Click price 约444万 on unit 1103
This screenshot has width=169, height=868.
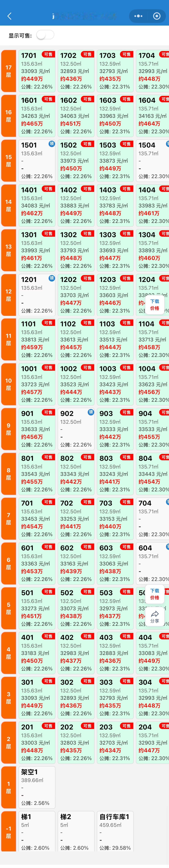click(110, 347)
